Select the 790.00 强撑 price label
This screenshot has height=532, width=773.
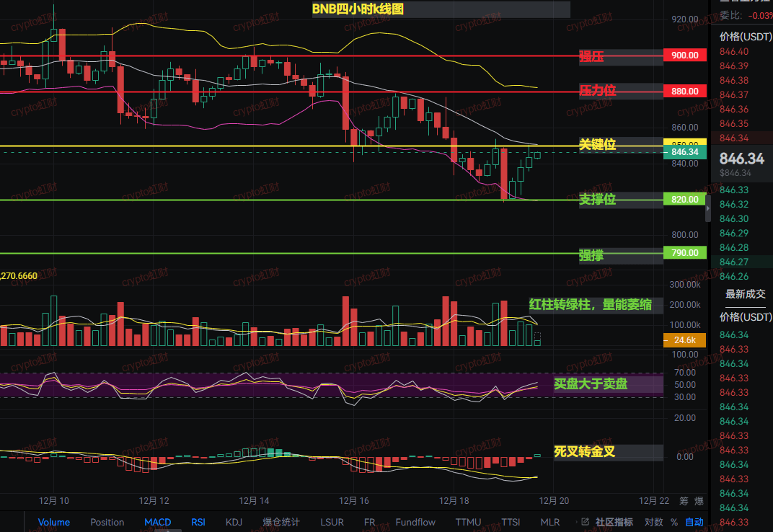point(685,252)
